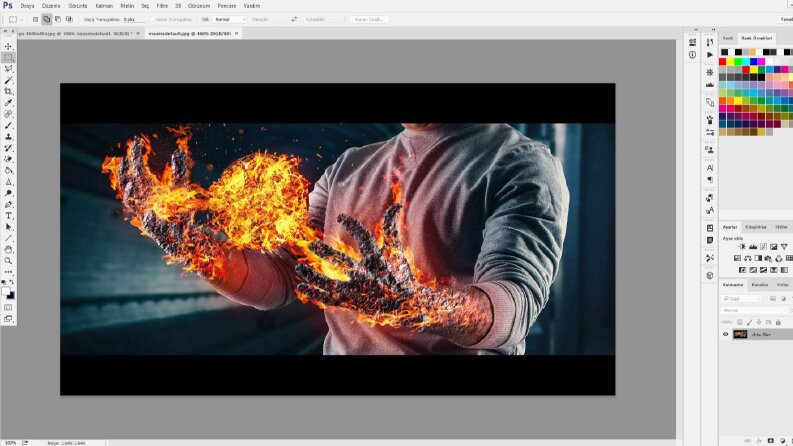Viewport: 793px width, 446px height.
Task: Toggle lock transparent pixels in Layers
Action: [739, 322]
